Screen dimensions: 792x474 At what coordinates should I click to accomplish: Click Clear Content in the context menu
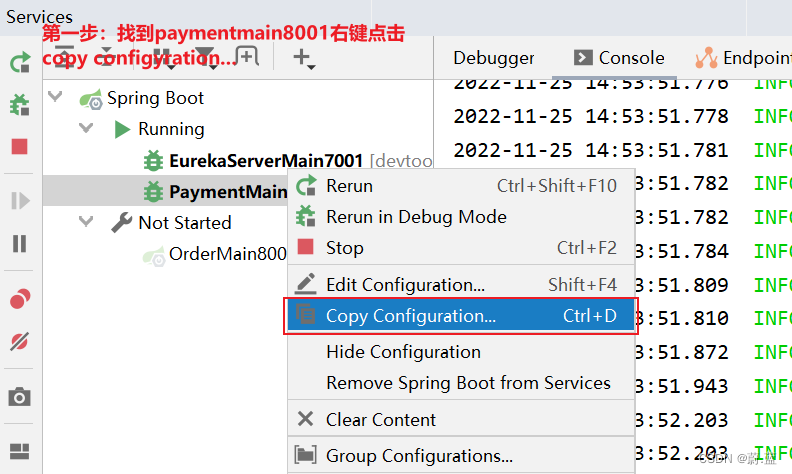pos(380,420)
